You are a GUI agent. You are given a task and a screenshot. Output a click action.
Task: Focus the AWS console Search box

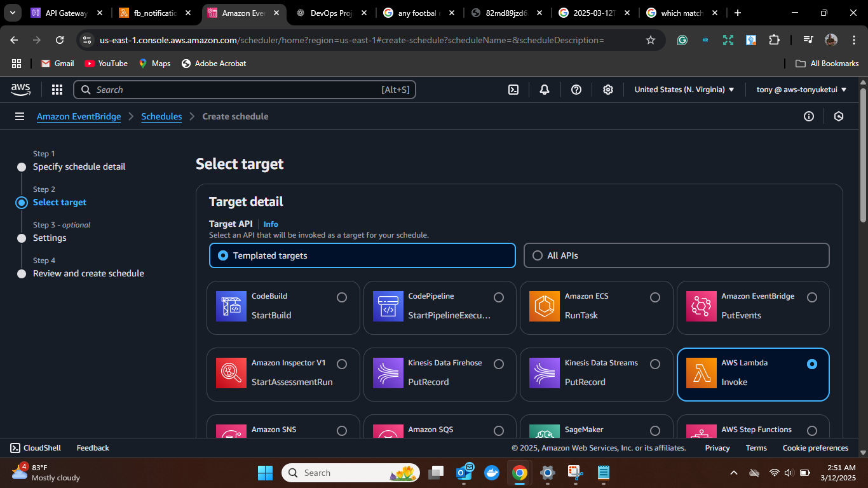click(x=245, y=90)
